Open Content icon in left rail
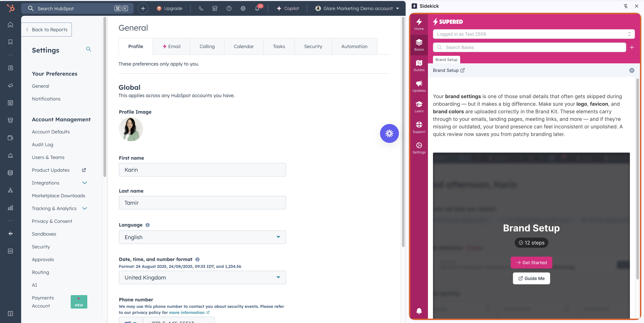This screenshot has width=644, height=323. (x=10, y=103)
